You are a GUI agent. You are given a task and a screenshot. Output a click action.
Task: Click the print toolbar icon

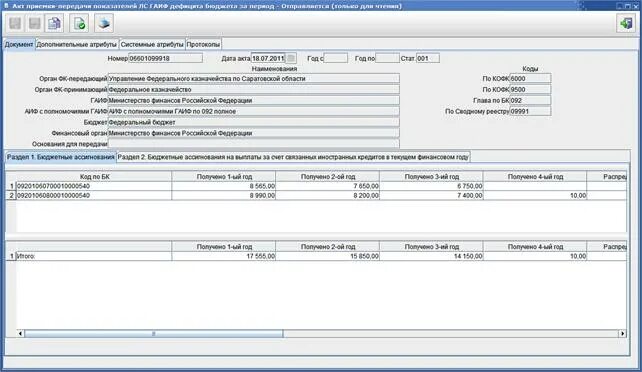tap(104, 23)
